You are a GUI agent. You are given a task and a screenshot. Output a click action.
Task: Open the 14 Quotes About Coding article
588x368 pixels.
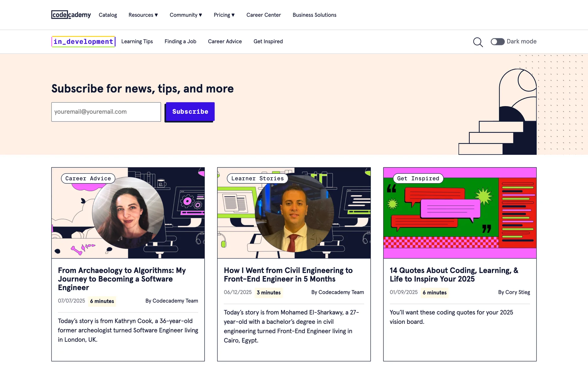[x=454, y=274]
